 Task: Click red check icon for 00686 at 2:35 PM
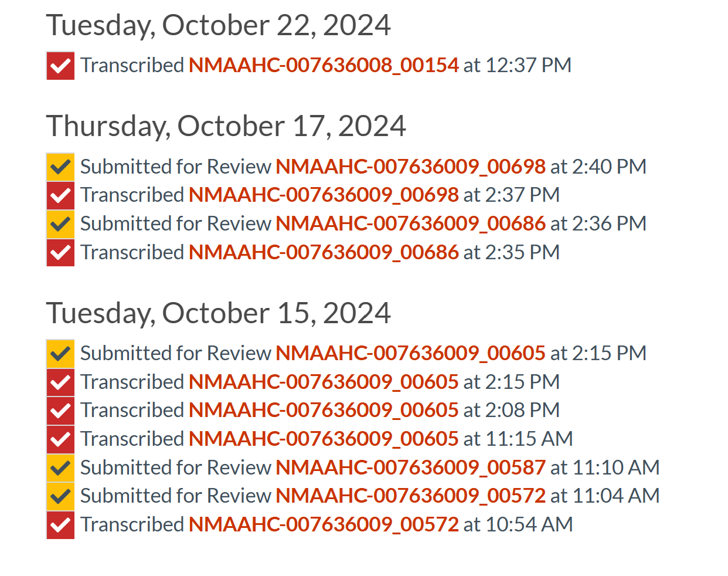(60, 253)
